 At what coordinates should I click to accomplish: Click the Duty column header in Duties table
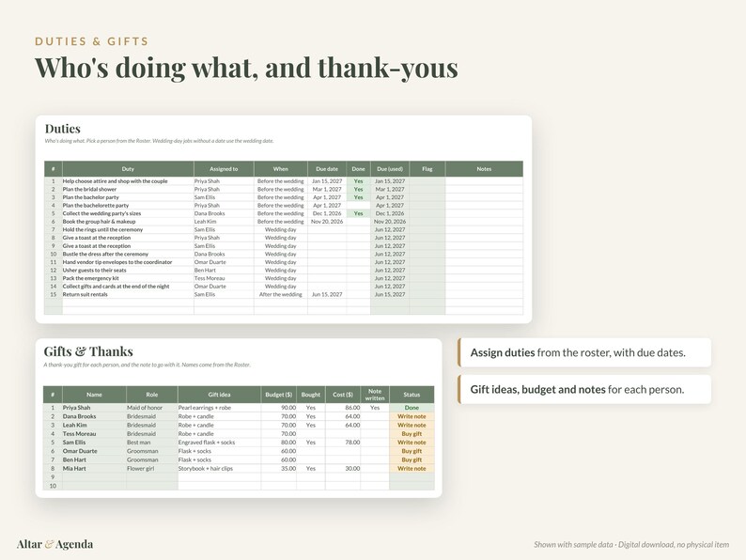(128, 169)
